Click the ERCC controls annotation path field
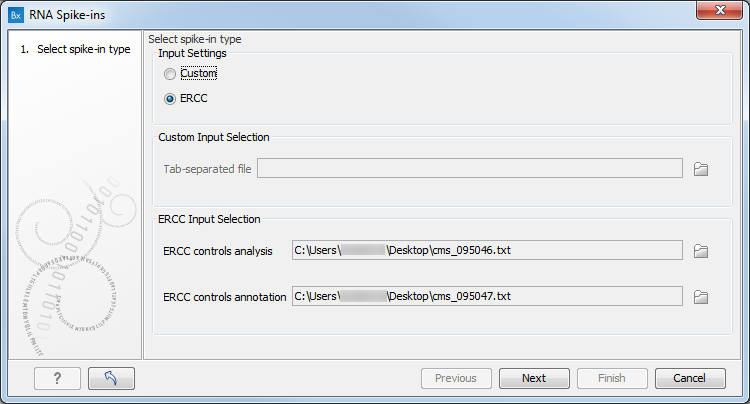This screenshot has width=750, height=404. 486,296
